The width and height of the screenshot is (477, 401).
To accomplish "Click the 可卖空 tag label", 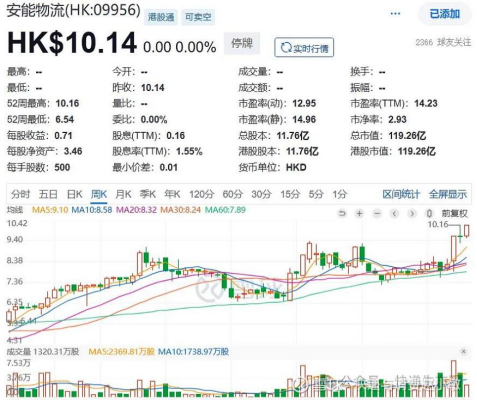I will click(198, 17).
